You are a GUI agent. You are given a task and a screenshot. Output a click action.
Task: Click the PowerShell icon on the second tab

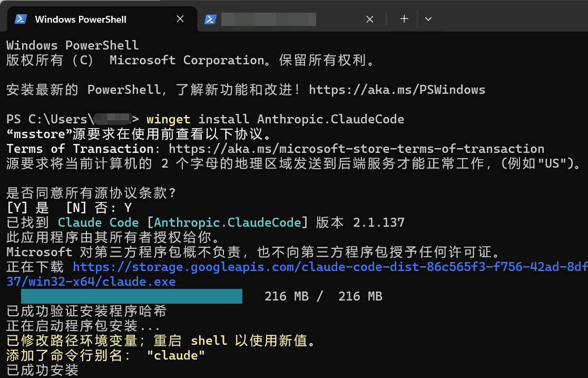pyautogui.click(x=210, y=19)
